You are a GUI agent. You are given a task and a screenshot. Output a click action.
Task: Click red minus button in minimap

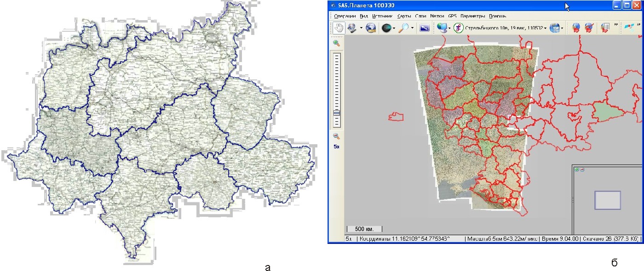[582, 169]
